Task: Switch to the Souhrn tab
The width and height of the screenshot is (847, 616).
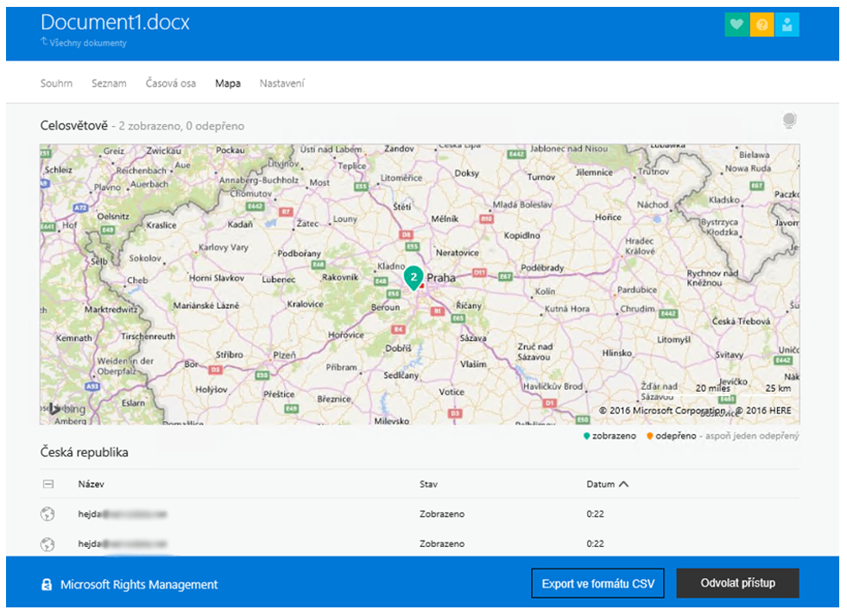Action: pos(56,83)
